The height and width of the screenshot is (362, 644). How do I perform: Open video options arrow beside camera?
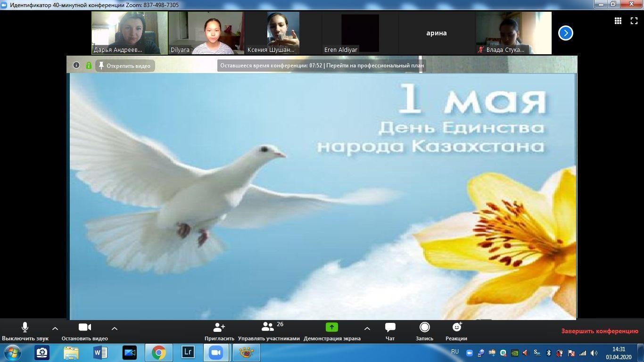(114, 329)
